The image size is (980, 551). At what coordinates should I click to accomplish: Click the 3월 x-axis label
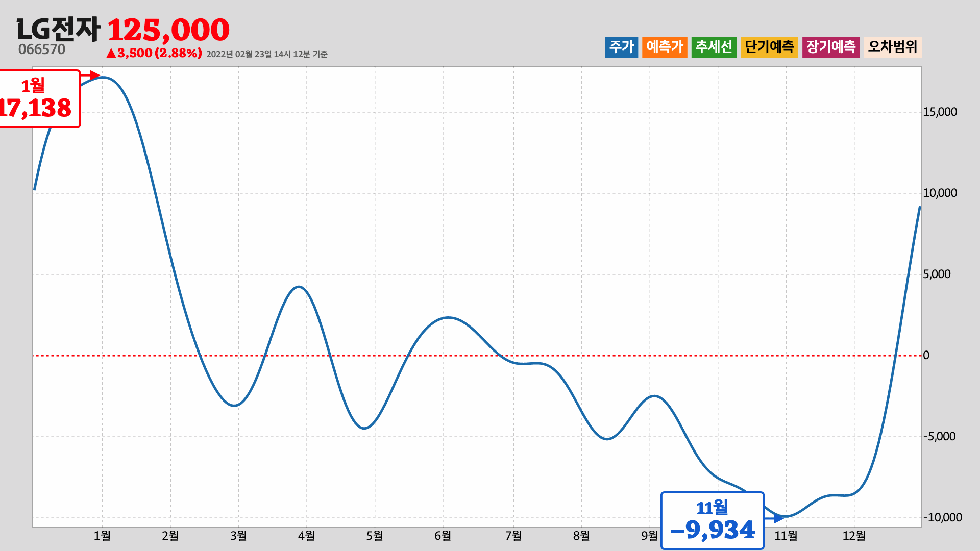pyautogui.click(x=238, y=536)
